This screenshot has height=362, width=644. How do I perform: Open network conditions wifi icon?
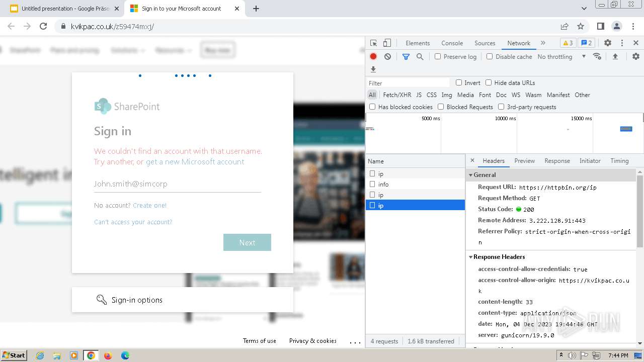597,56
